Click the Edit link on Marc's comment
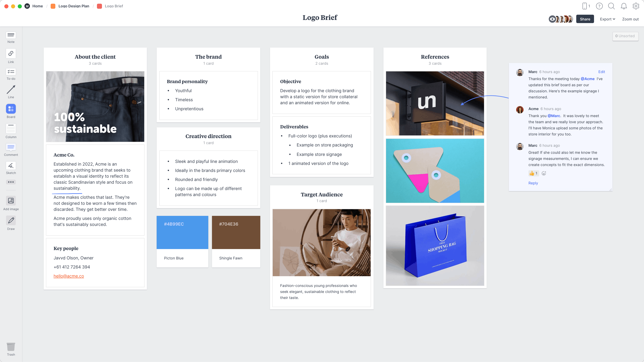The image size is (644, 362). click(x=602, y=72)
